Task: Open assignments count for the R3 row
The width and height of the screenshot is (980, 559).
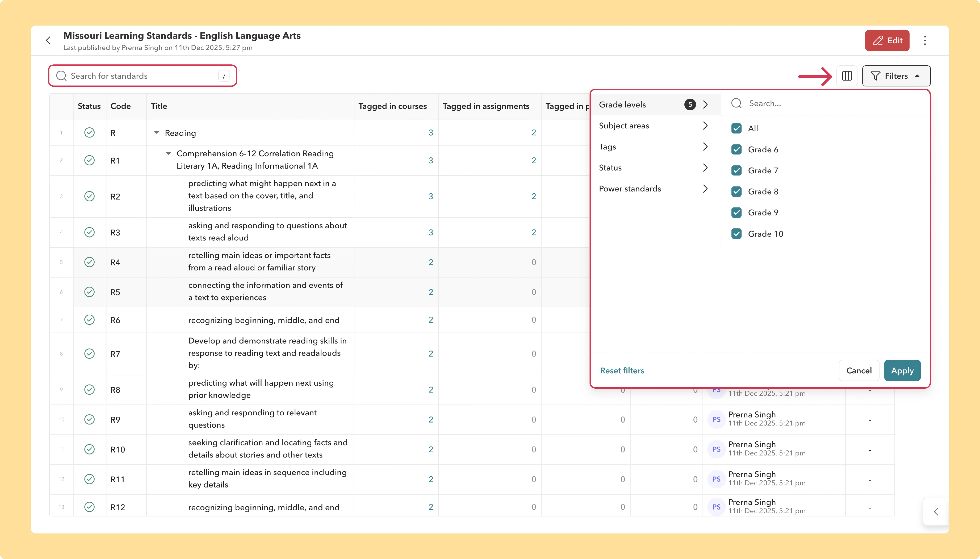Action: point(534,232)
